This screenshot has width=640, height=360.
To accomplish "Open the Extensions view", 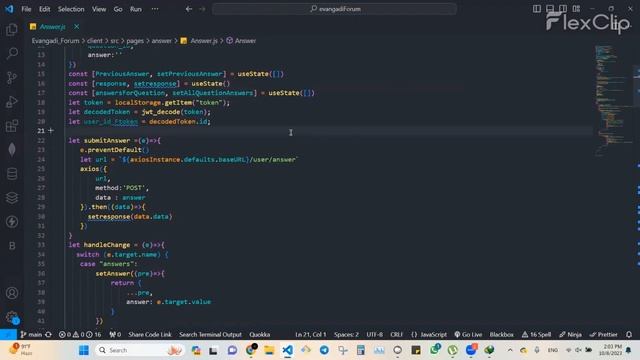I will [12, 125].
